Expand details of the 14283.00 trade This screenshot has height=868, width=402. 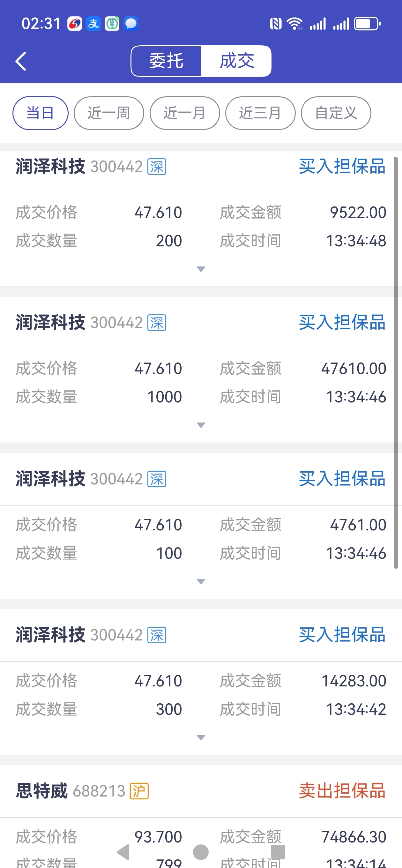pyautogui.click(x=201, y=737)
